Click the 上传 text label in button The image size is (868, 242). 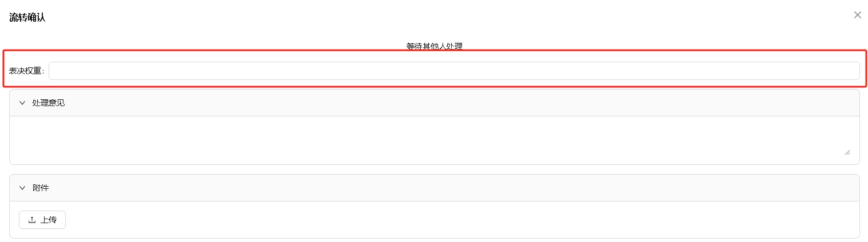[x=49, y=220]
